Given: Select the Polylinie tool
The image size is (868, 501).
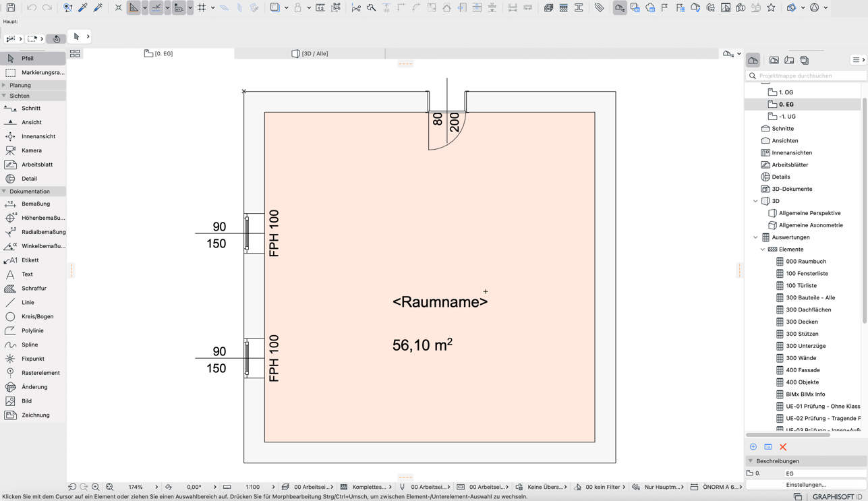Looking at the screenshot, I should [x=33, y=330].
